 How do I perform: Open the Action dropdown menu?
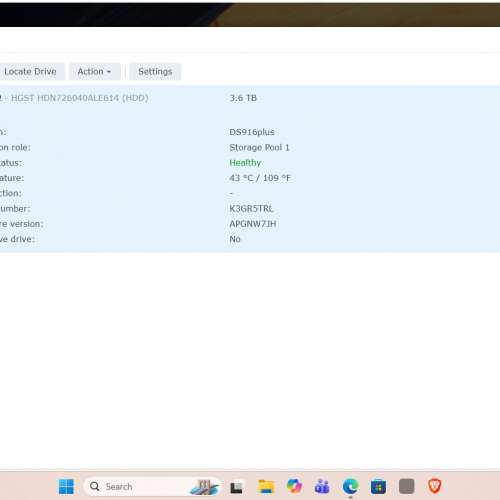point(95,71)
